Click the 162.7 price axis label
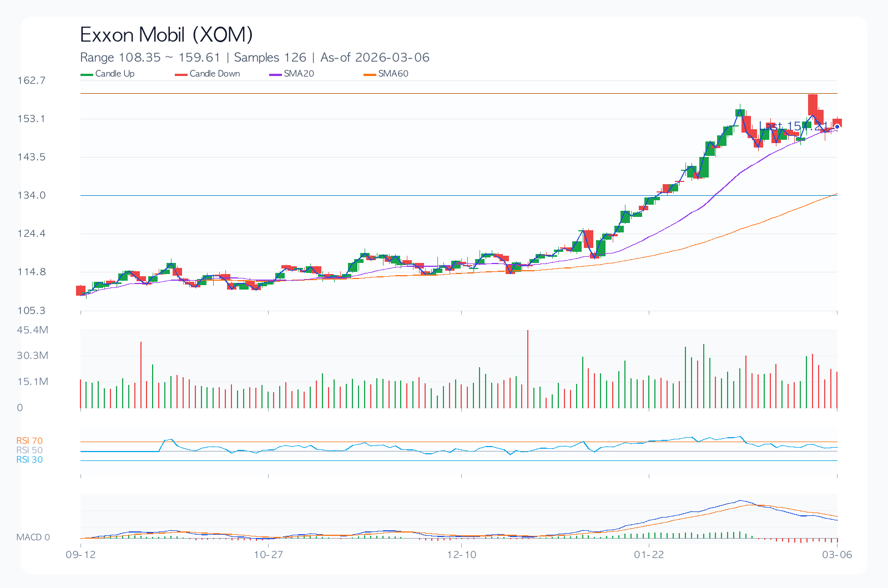Screen dimensions: 888x588 coord(31,80)
